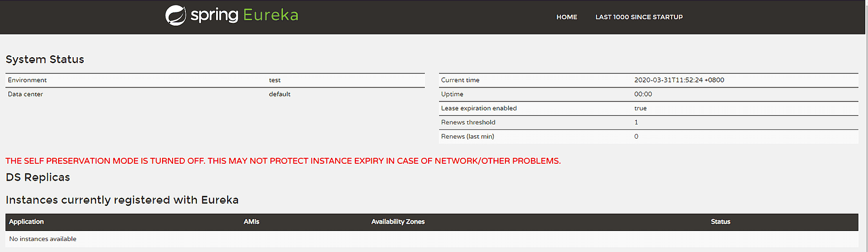Click the Application column header
The width and height of the screenshot is (868, 252).
tap(27, 222)
